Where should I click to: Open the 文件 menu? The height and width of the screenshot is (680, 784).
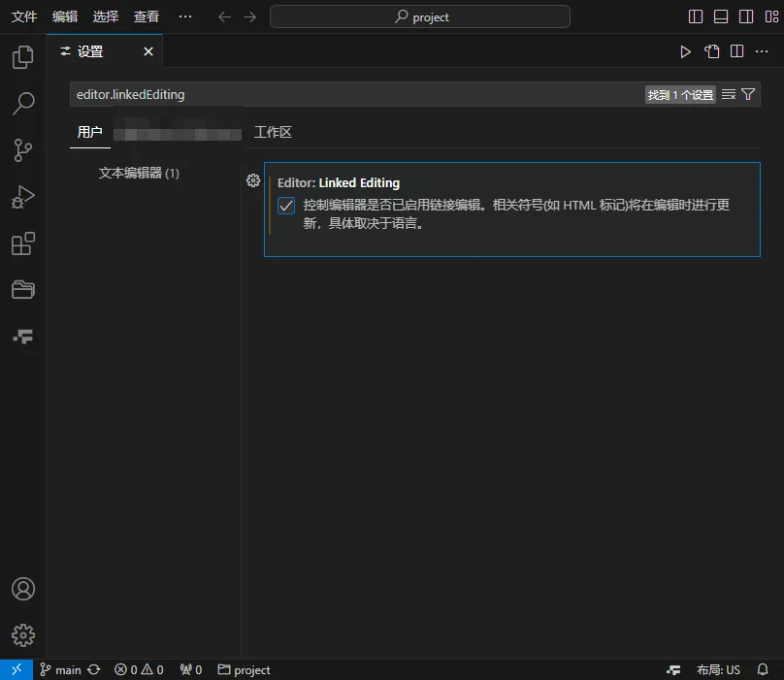click(x=24, y=16)
